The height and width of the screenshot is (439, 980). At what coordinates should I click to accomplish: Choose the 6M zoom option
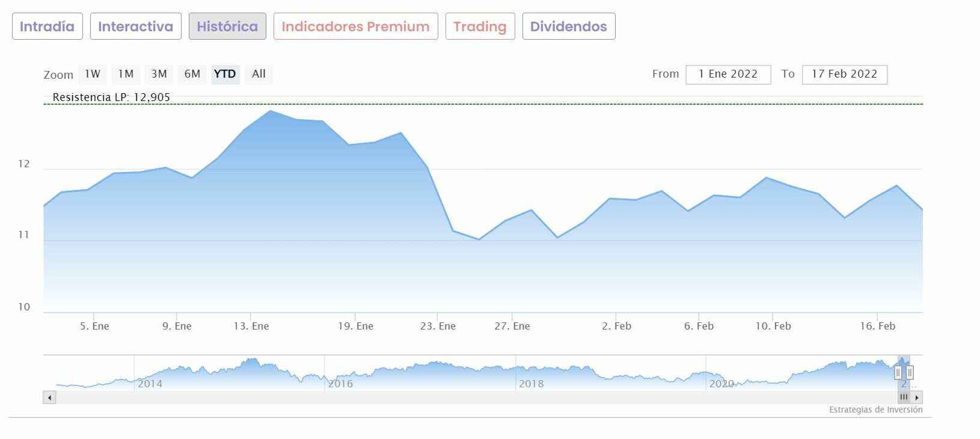(x=192, y=74)
